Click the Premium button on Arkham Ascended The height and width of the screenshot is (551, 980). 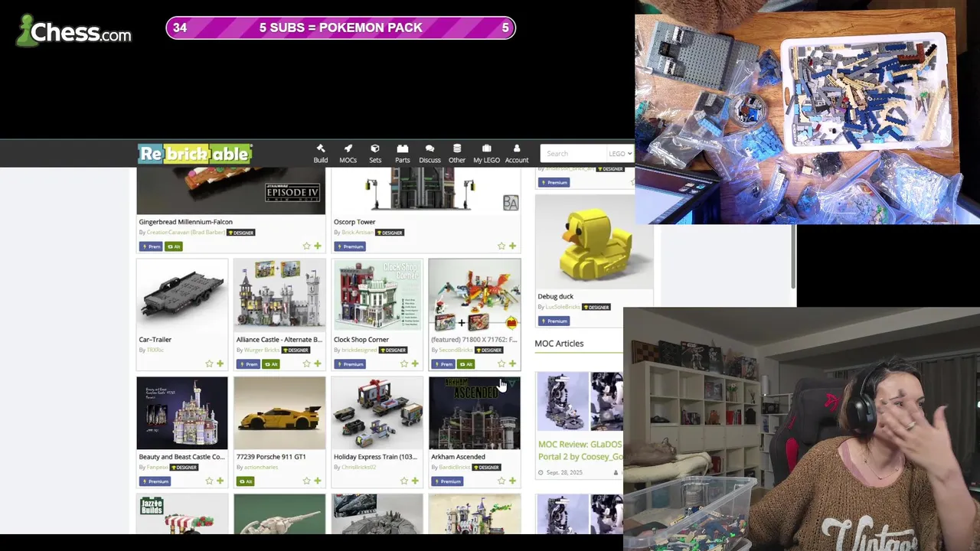[447, 481]
